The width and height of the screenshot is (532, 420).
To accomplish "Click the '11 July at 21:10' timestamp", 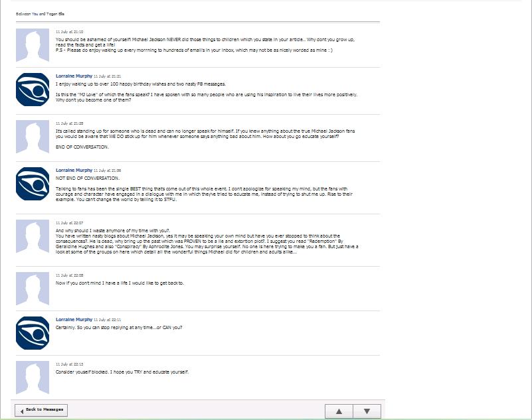I will click(70, 31).
